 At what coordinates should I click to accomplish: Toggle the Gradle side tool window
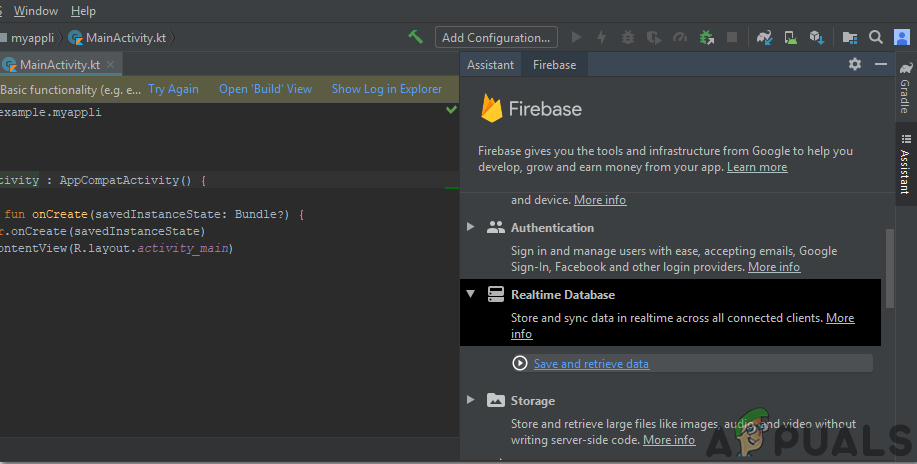click(905, 90)
